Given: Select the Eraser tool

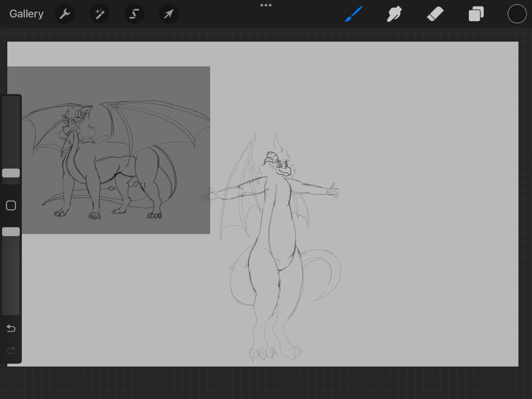Looking at the screenshot, I should (x=435, y=14).
